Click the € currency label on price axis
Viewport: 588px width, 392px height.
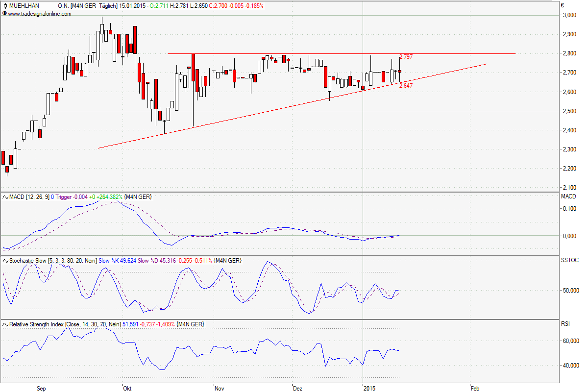click(x=563, y=6)
